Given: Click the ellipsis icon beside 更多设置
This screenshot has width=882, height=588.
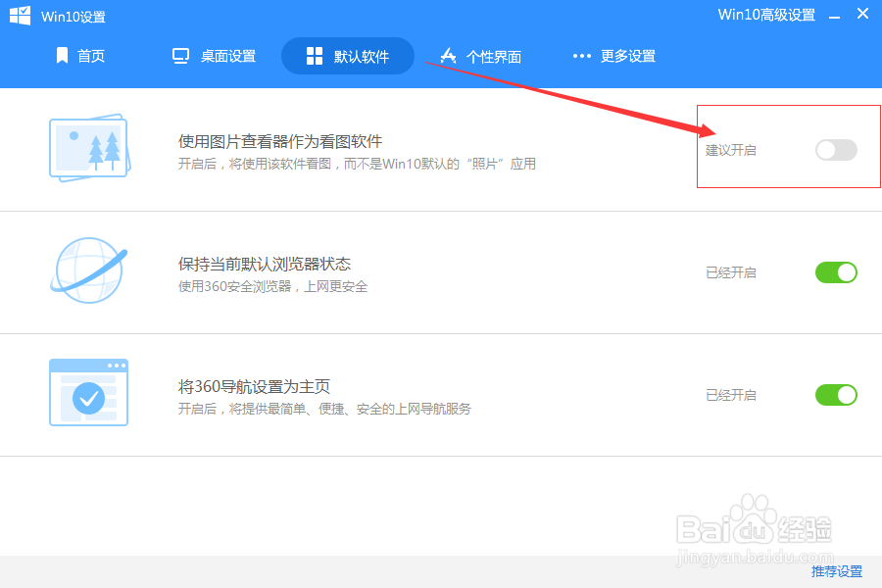Looking at the screenshot, I should pos(581,56).
